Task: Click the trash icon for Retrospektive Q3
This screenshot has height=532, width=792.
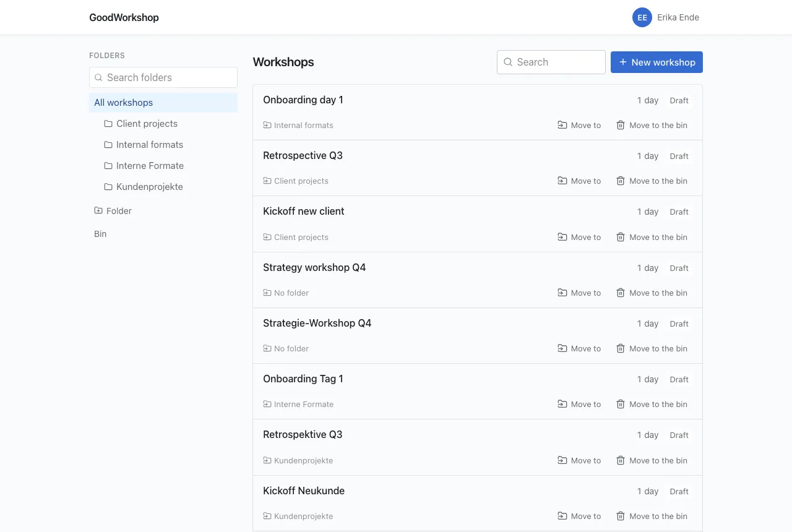Action: [621, 460]
